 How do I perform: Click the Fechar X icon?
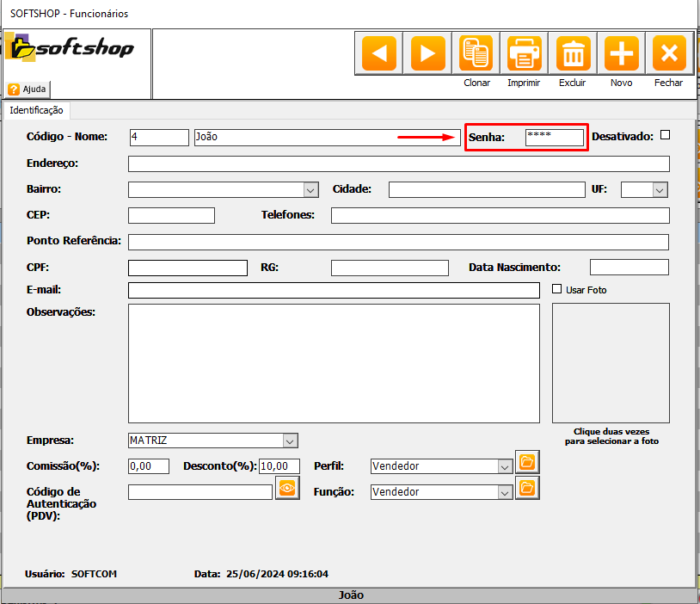(x=668, y=54)
